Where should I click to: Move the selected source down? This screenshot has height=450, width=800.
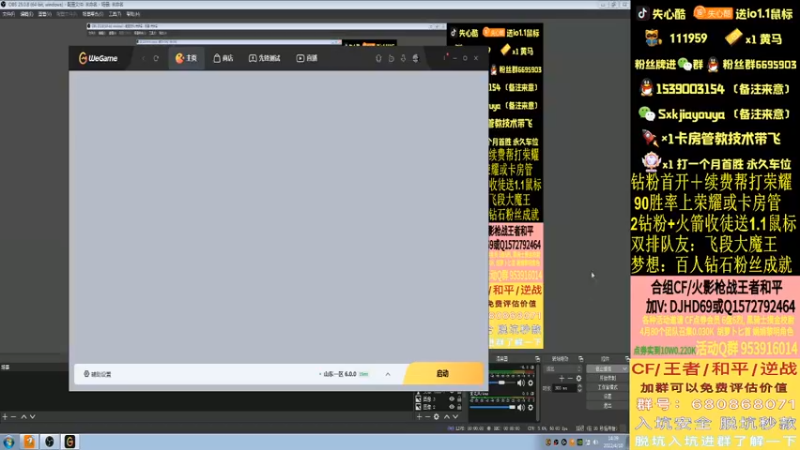pyautogui.click(x=456, y=417)
